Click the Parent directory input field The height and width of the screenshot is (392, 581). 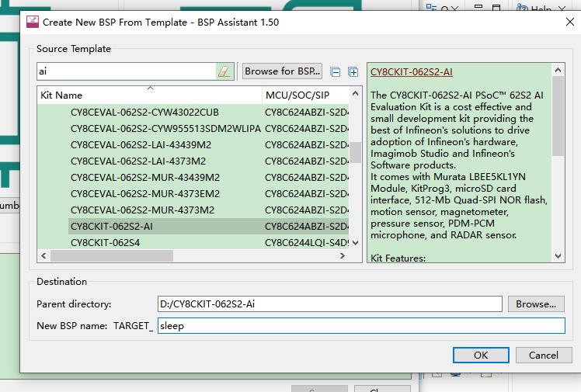(x=330, y=304)
